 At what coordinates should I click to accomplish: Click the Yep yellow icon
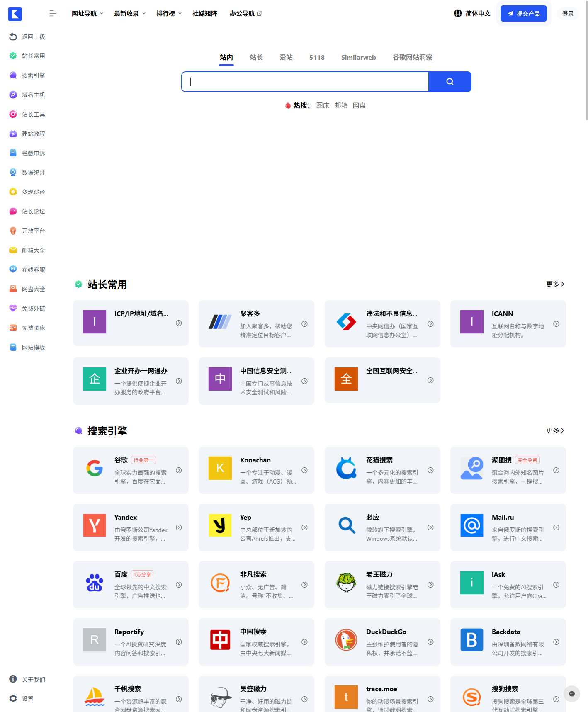coord(220,525)
